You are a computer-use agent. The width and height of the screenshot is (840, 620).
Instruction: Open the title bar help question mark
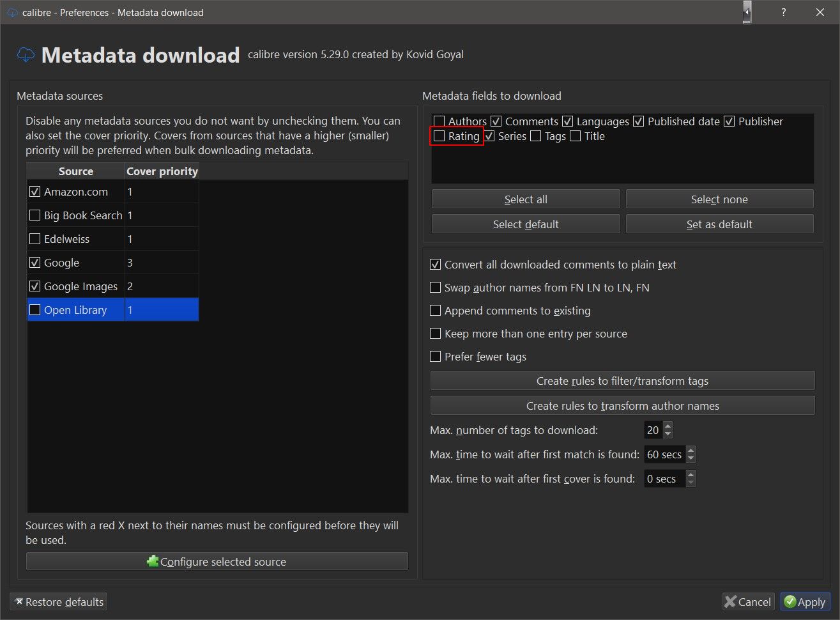(x=783, y=12)
